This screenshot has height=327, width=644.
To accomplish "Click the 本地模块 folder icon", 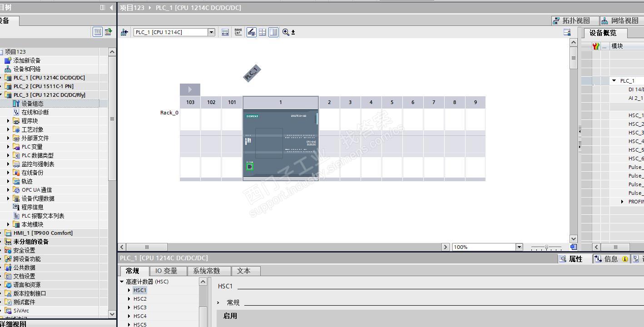I will 16,224.
